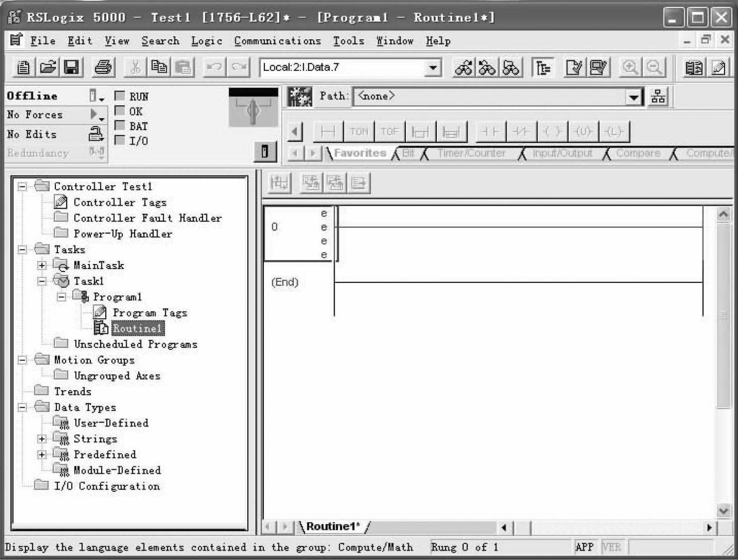
Task: Zoom in on the ladder view
Action: pos(630,67)
